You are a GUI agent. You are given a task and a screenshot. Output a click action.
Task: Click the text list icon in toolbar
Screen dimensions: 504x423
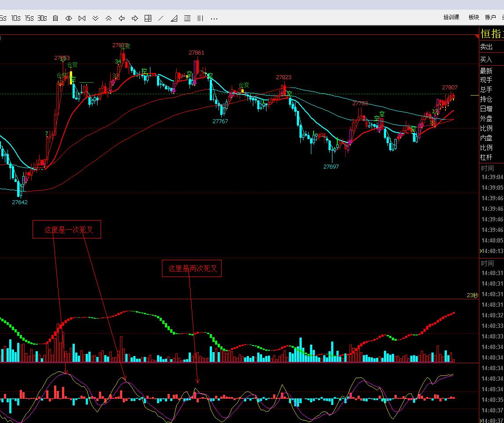point(187,18)
